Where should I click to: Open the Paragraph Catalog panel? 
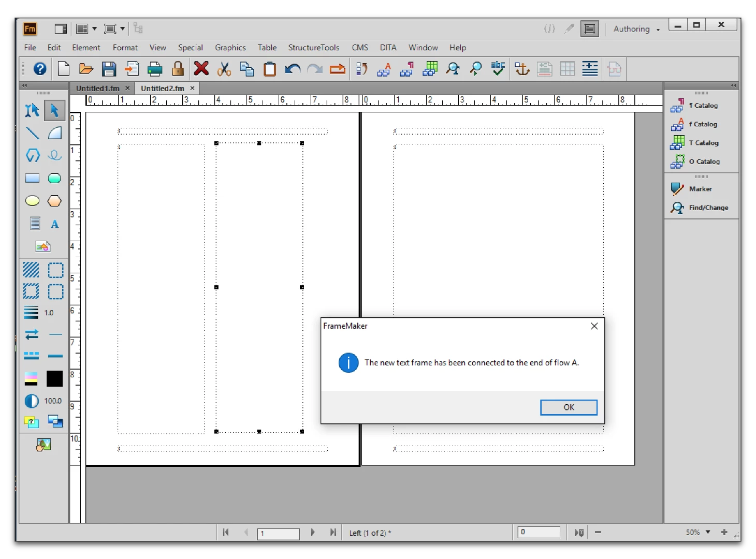(695, 105)
